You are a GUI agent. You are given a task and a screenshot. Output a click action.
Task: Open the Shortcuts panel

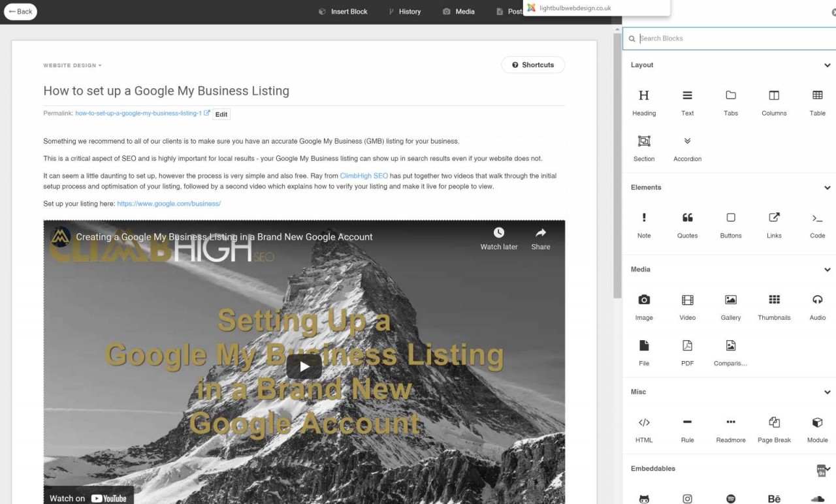point(533,65)
